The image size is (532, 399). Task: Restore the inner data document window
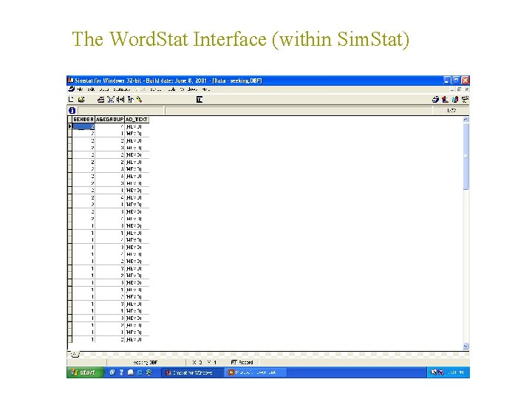coord(459,89)
